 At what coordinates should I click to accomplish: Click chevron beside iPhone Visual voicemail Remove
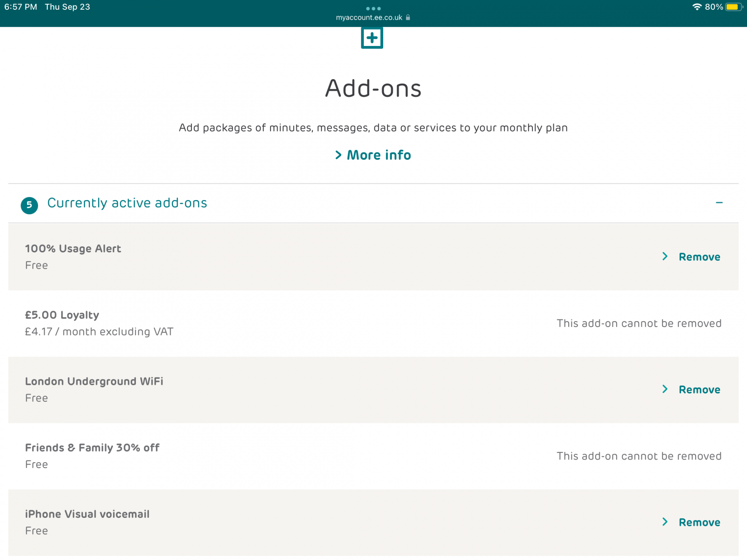[665, 522]
